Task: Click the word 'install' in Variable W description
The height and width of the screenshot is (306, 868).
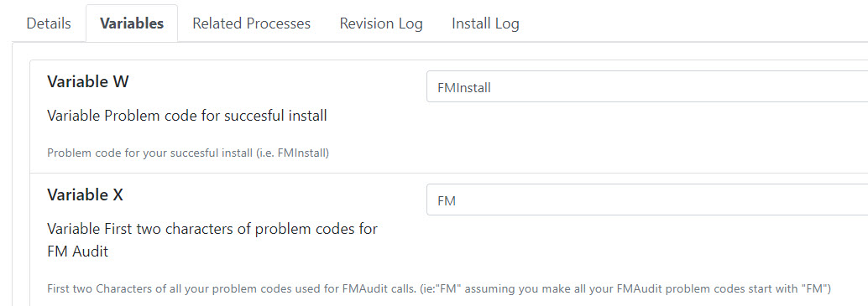Action: pyautogui.click(x=308, y=116)
